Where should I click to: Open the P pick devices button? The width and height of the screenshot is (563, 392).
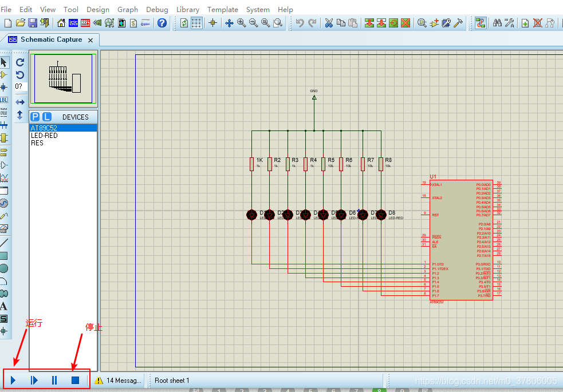[35, 117]
